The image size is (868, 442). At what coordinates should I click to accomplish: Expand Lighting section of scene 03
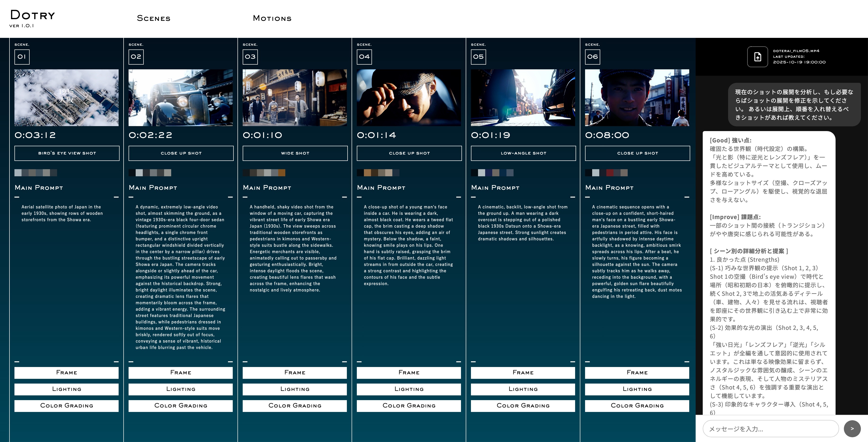pos(295,389)
